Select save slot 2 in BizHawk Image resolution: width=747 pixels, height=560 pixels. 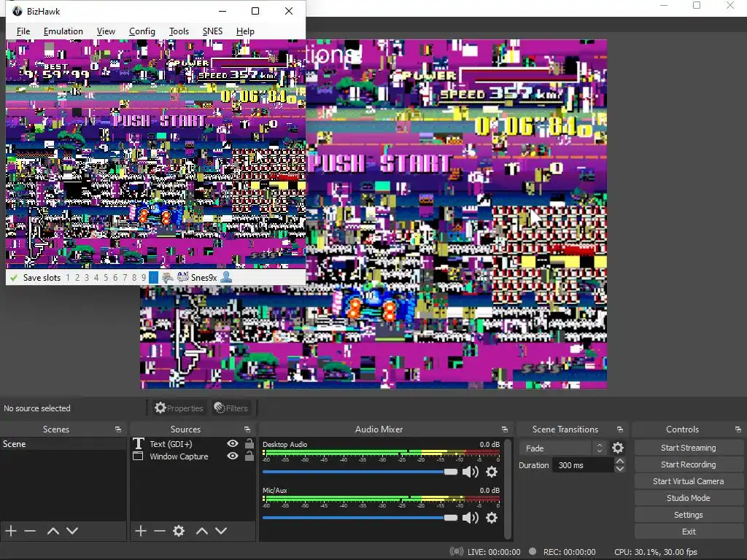pos(77,278)
